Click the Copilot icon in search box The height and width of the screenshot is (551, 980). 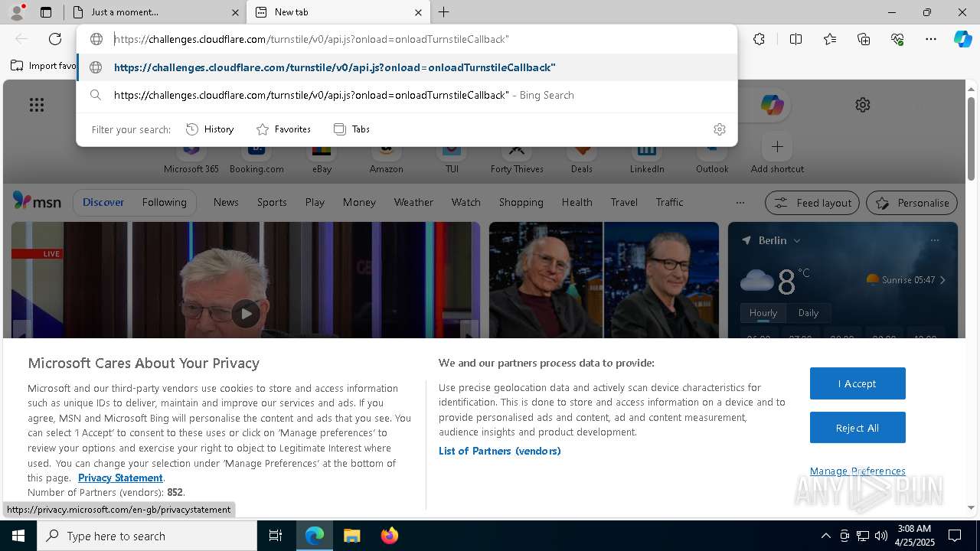tap(772, 105)
